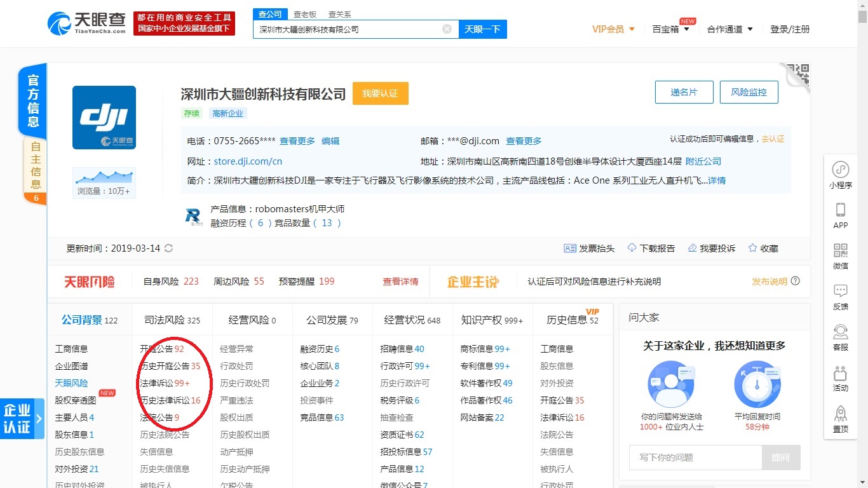Click the 竞品数量 13 link
The image size is (868, 488).
coord(308,223)
